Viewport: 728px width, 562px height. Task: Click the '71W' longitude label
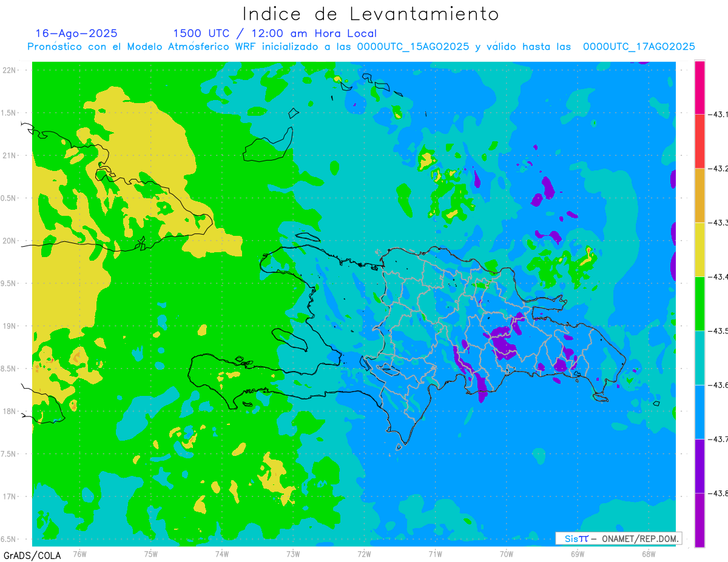(x=435, y=554)
